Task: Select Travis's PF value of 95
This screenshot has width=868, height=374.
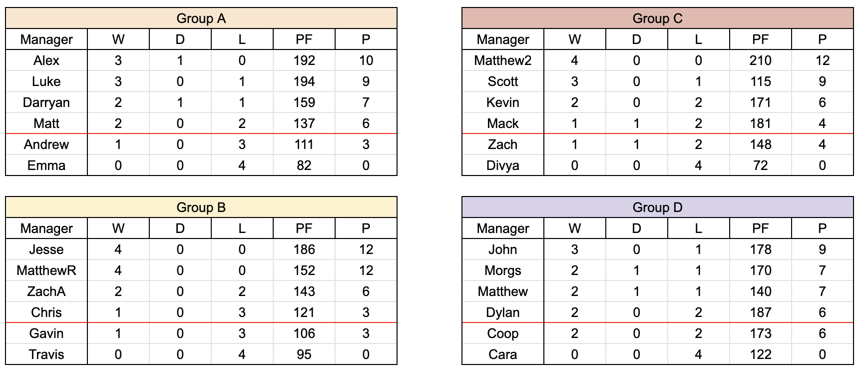Action: click(x=304, y=354)
